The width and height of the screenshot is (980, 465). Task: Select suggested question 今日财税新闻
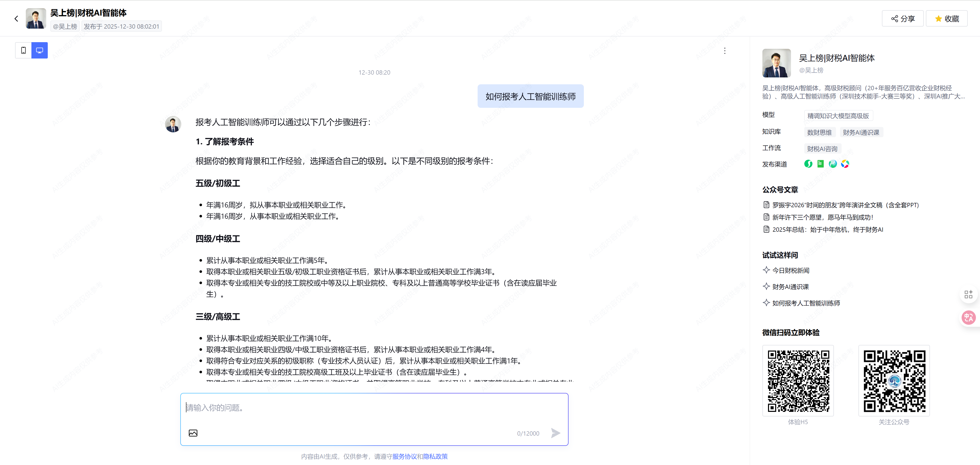790,271
